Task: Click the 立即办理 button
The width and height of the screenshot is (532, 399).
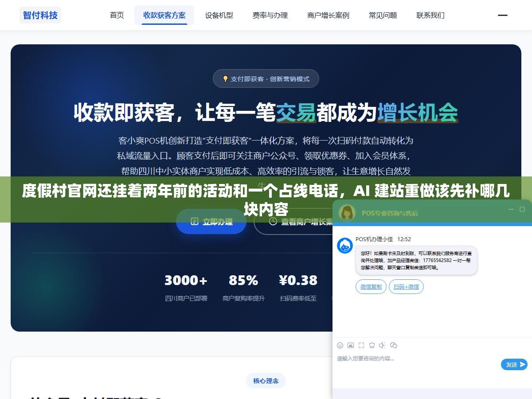Action: [211, 222]
